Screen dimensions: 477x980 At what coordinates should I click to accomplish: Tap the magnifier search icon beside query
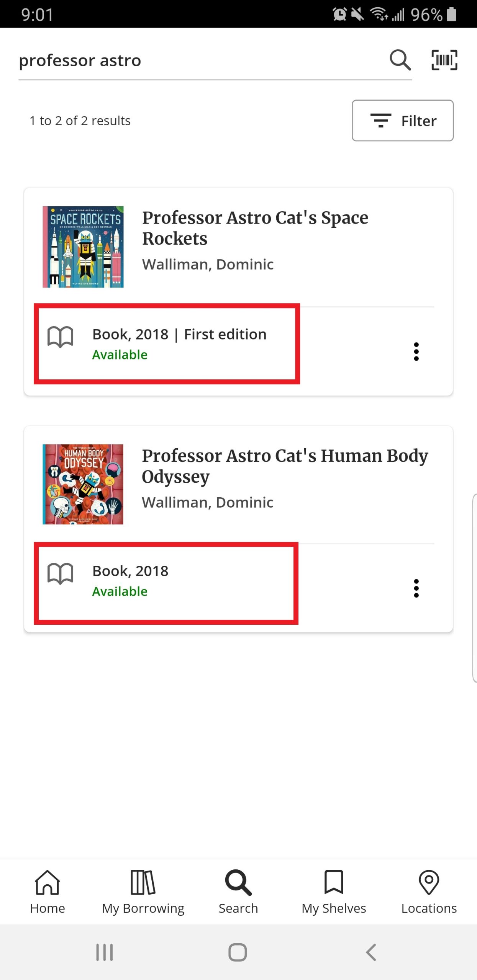coord(400,60)
